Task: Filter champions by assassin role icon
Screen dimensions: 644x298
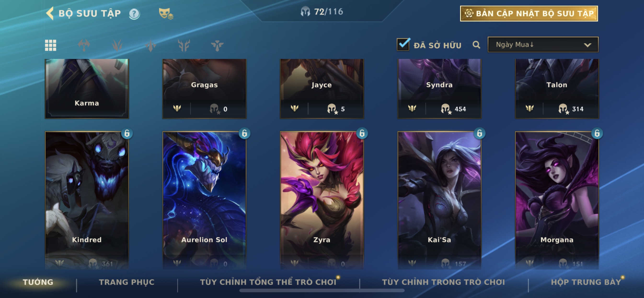Action: tap(150, 45)
